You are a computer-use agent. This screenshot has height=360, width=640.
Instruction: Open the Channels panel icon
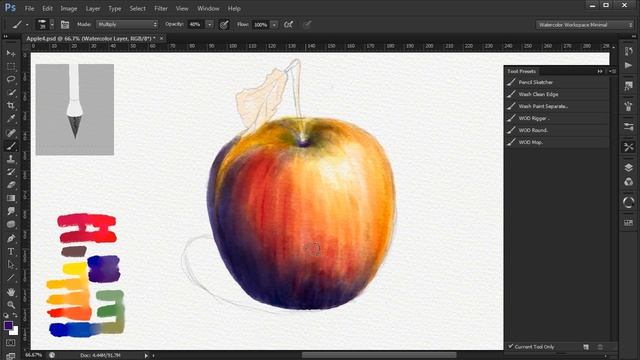point(629,182)
